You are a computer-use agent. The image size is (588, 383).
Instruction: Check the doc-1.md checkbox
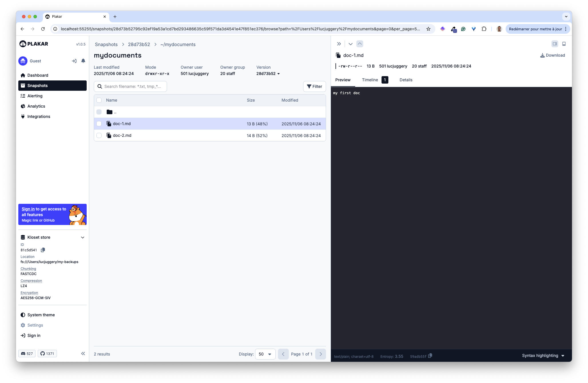[99, 124]
